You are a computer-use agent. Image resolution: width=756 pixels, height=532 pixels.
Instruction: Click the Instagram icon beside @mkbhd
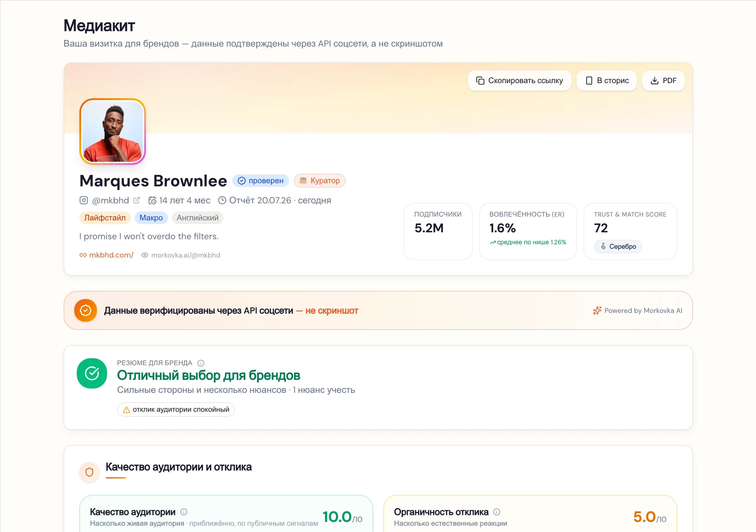pyautogui.click(x=84, y=200)
